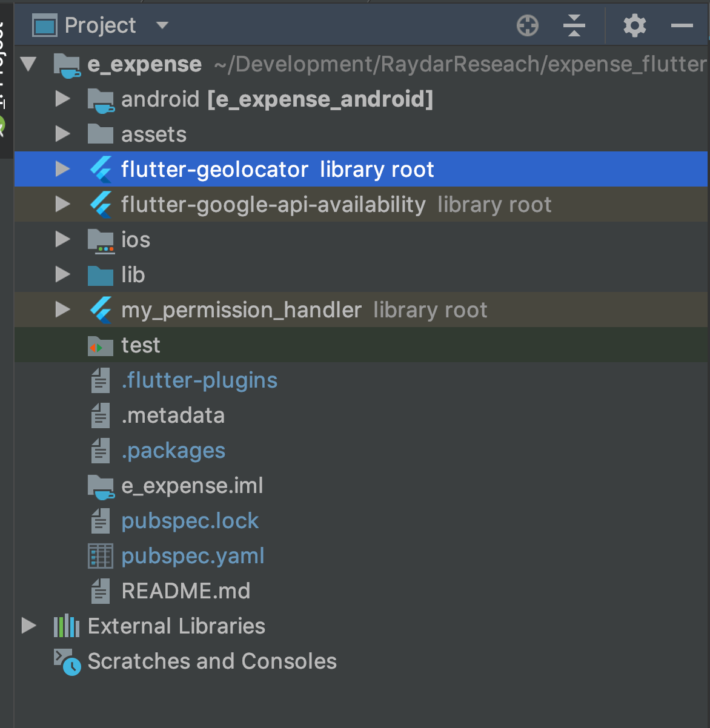Open the README.md file
Screen dimensions: 710x728
(x=186, y=591)
